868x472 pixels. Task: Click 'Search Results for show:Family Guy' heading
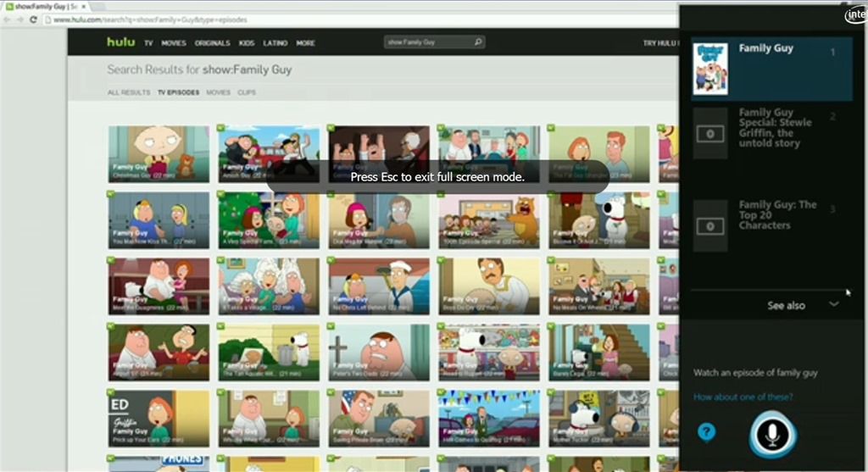point(199,69)
